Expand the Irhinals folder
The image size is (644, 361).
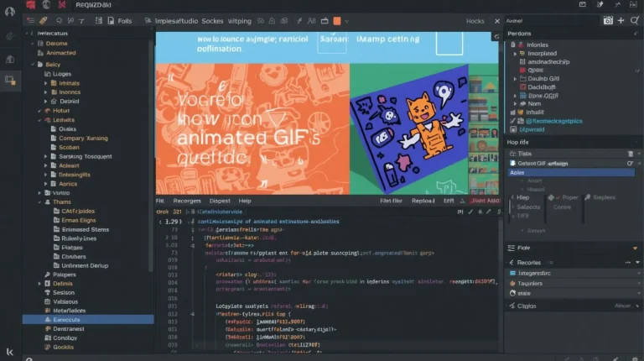46,83
